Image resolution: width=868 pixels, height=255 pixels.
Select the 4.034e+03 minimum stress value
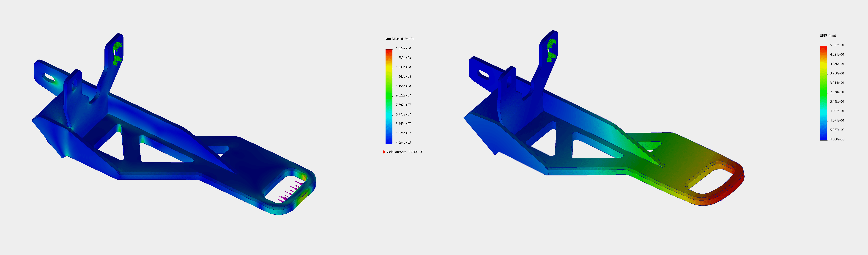(x=403, y=143)
